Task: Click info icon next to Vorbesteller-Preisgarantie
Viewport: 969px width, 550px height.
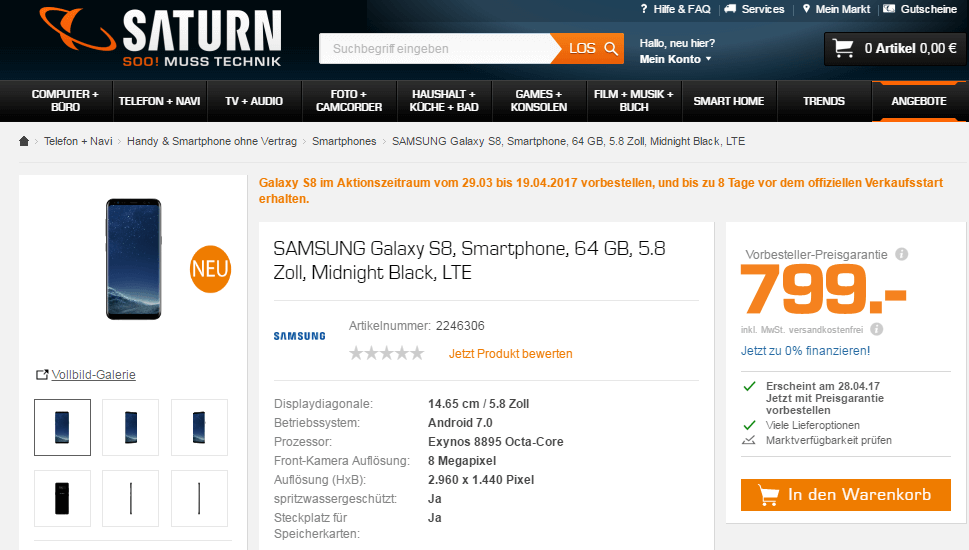Action: pyautogui.click(x=902, y=254)
